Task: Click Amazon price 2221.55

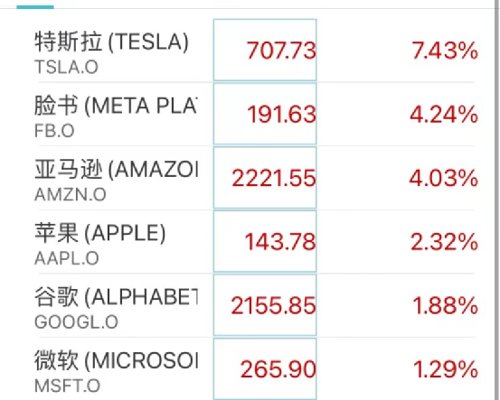Action: (x=274, y=178)
